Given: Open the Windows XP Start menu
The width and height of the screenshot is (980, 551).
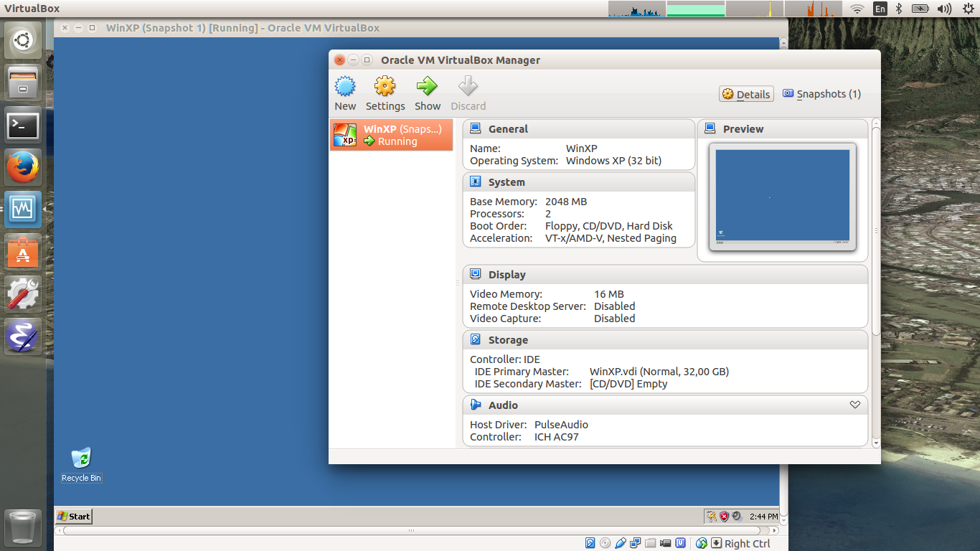Looking at the screenshot, I should coord(74,516).
